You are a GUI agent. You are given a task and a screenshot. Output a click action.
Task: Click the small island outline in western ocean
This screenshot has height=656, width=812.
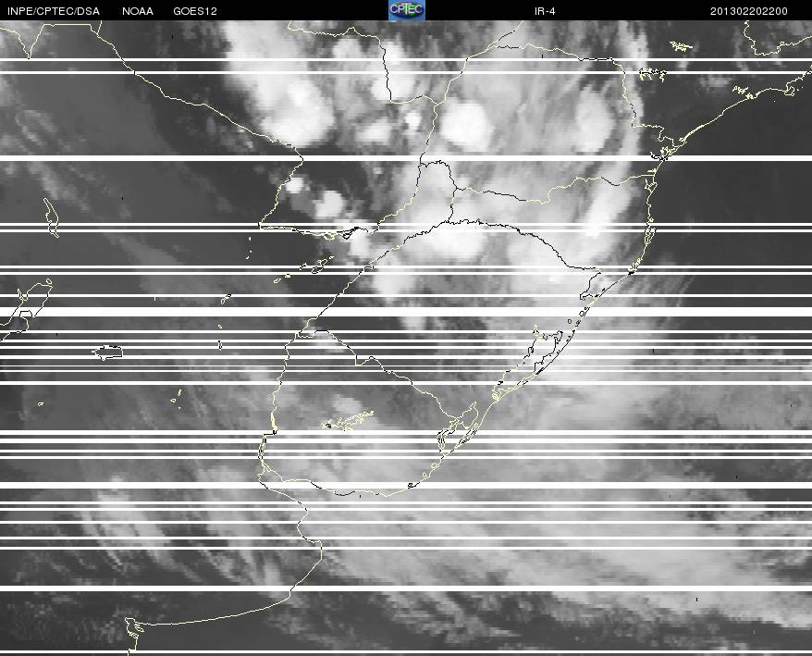tap(107, 353)
